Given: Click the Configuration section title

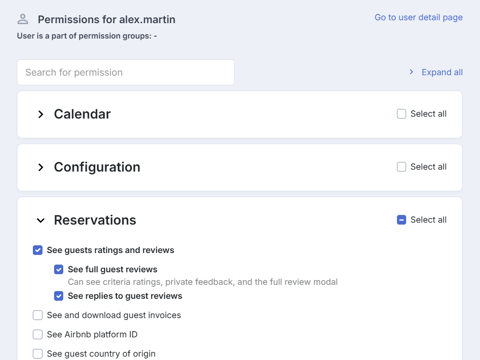Looking at the screenshot, I should (97, 167).
